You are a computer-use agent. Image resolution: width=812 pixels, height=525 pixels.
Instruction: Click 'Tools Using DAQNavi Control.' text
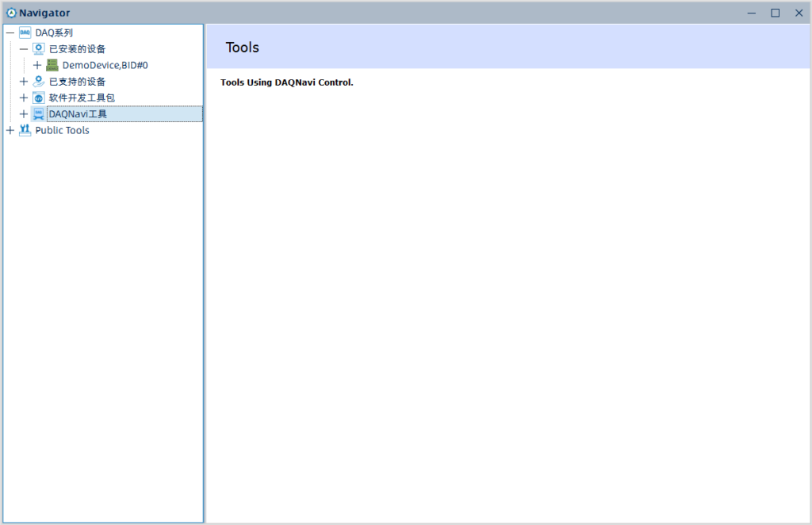(287, 82)
